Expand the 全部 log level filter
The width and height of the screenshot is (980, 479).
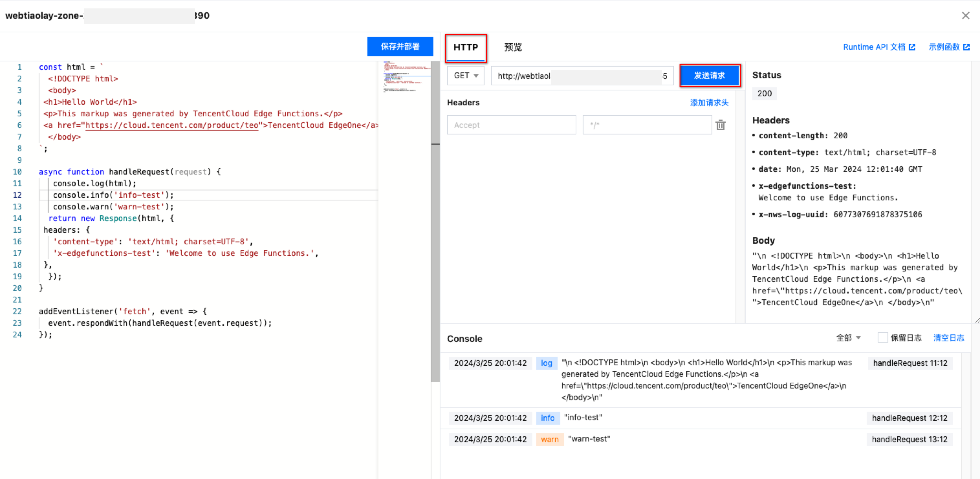coord(848,338)
